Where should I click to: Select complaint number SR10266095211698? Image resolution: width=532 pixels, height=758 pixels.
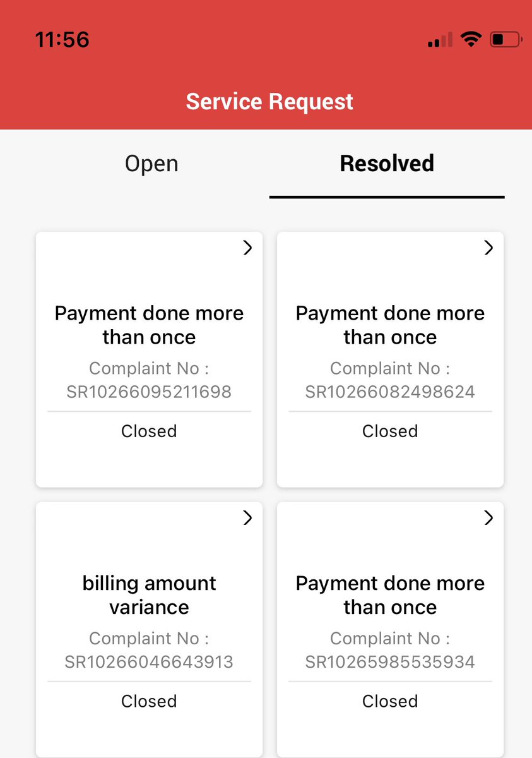click(x=149, y=392)
